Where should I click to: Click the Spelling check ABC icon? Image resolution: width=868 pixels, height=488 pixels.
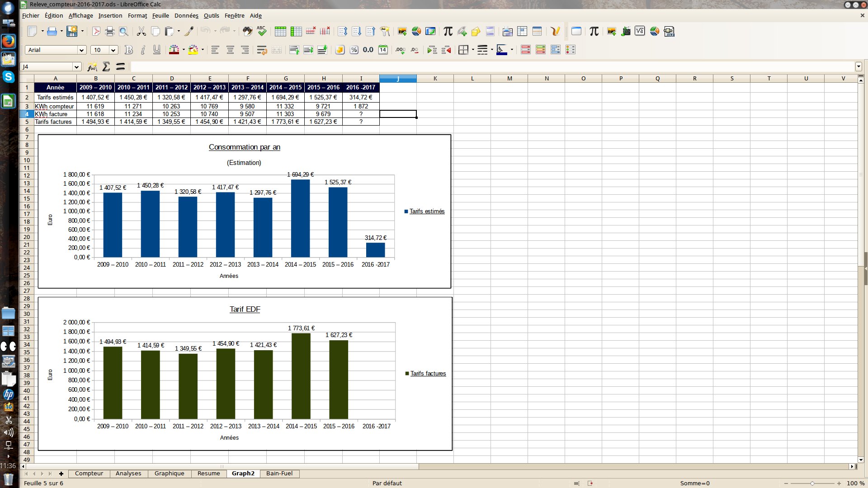pyautogui.click(x=261, y=31)
